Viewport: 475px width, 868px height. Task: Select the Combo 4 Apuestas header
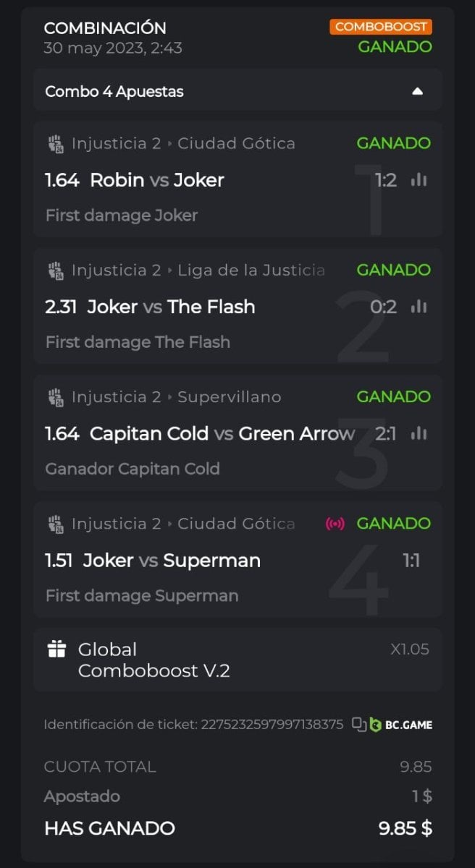point(114,92)
